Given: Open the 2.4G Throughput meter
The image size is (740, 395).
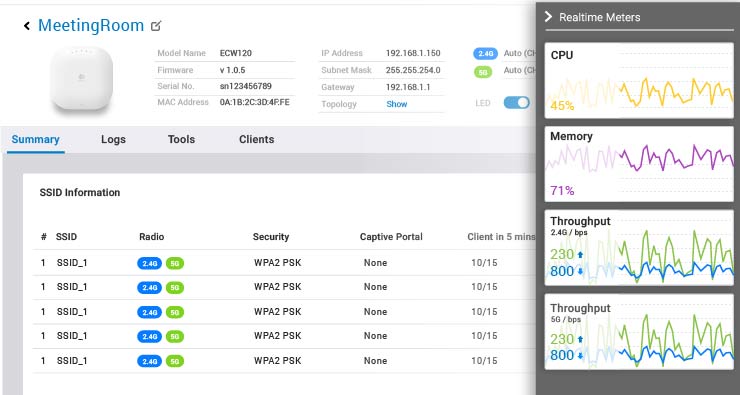Looking at the screenshot, I should (639, 248).
